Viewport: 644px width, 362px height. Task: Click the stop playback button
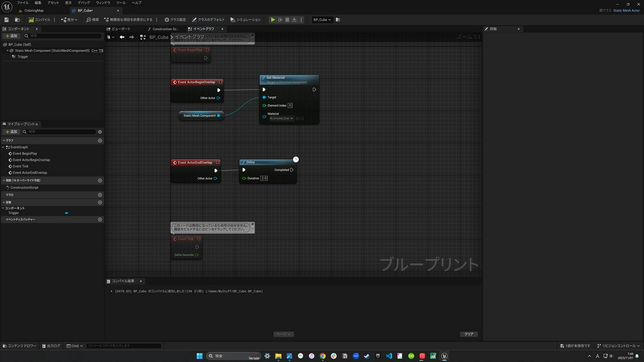point(287,20)
